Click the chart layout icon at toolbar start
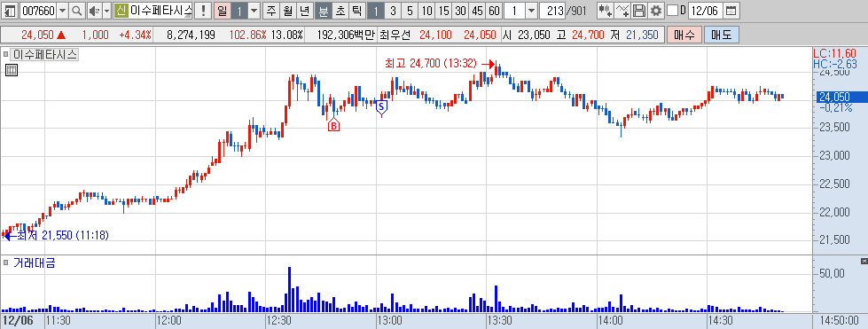The image size is (868, 329). click(11, 11)
